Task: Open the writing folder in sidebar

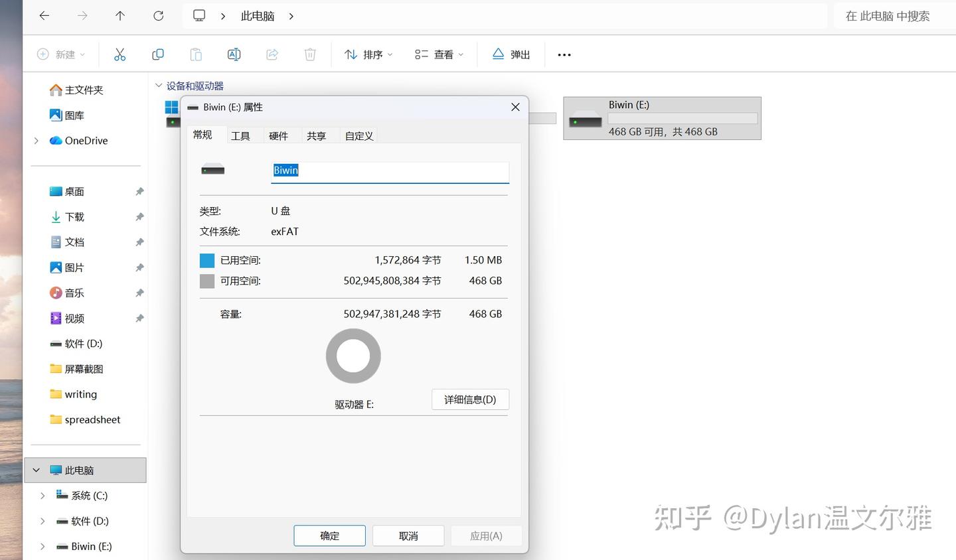Action: [74, 394]
